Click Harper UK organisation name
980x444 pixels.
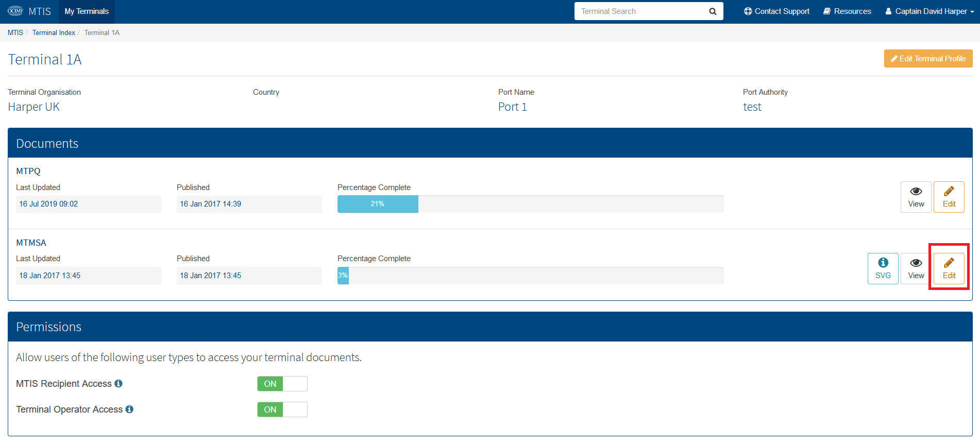pos(33,107)
